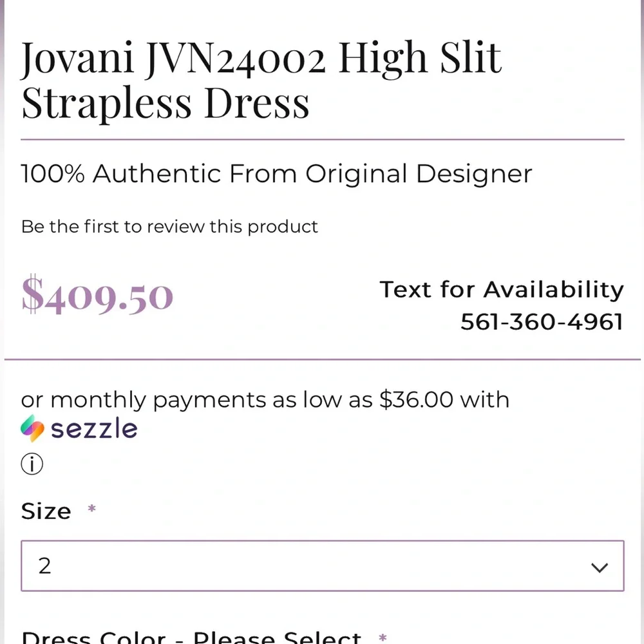The image size is (644, 644).
Task: Click the circled information icon below Sezzle
Action: [31, 464]
